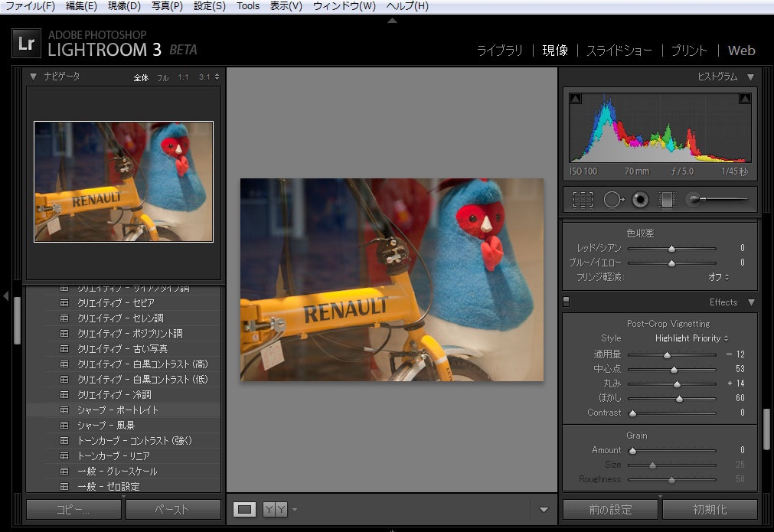Toggle highlight clipping indicator in histogram

(744, 99)
